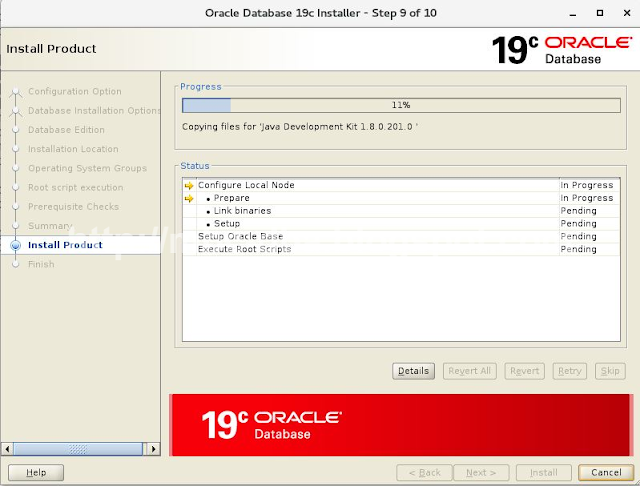Screen dimensions: 640x486
Task: Click Pending status of Link binaries
Action: point(578,211)
